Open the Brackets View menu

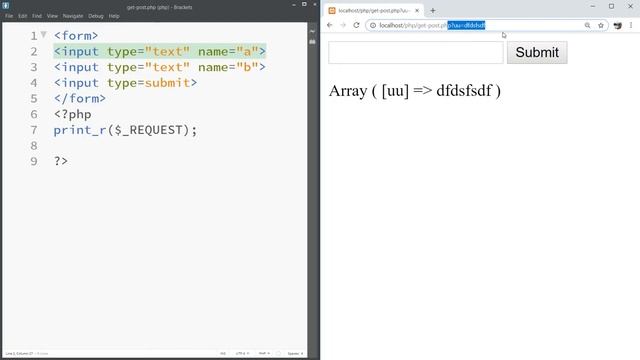tap(52, 16)
